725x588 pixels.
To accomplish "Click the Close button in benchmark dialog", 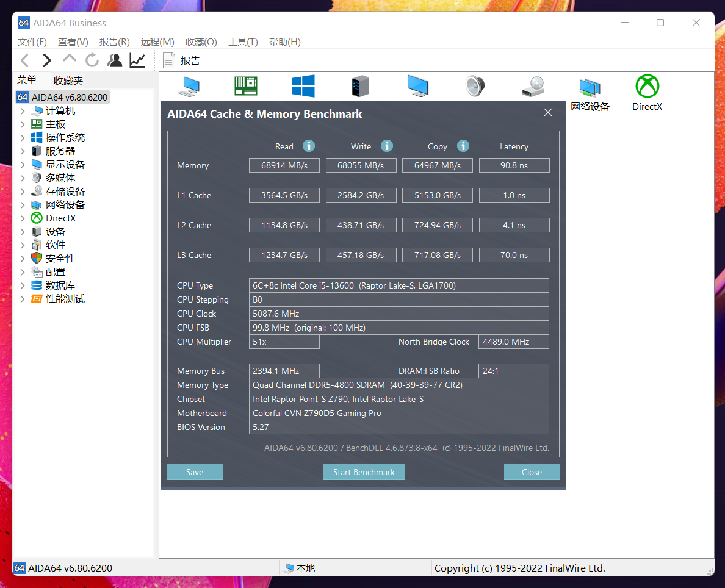I will pyautogui.click(x=532, y=472).
